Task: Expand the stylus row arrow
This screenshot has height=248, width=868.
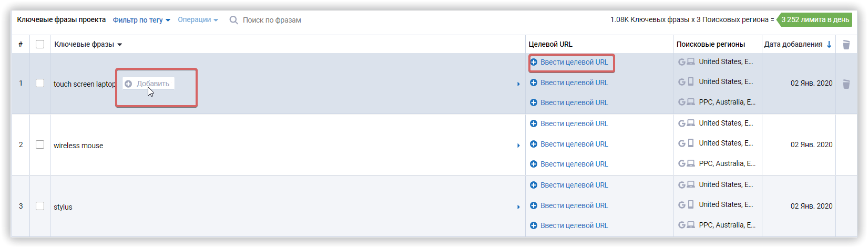Action: coord(518,207)
